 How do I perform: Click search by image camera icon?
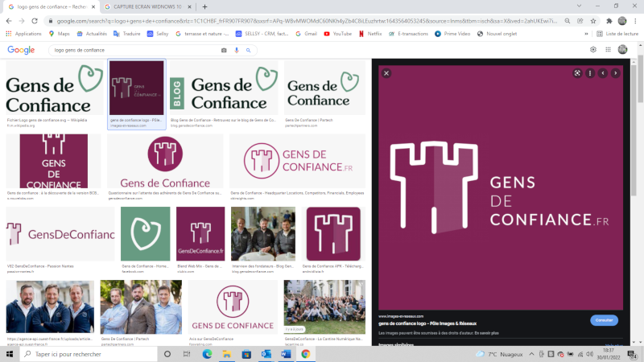[x=224, y=50]
